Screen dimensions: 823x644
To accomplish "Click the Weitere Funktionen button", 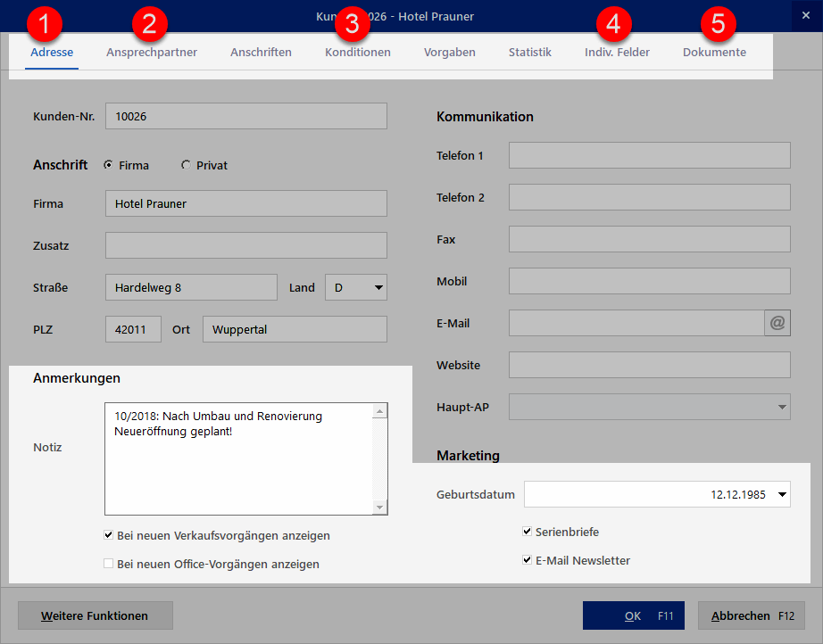I will point(95,615).
